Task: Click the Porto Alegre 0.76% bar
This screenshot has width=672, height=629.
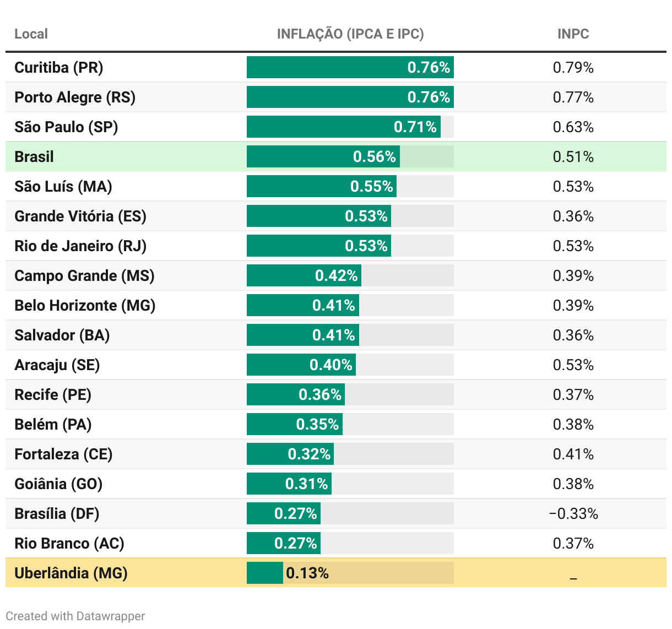Action: point(350,97)
